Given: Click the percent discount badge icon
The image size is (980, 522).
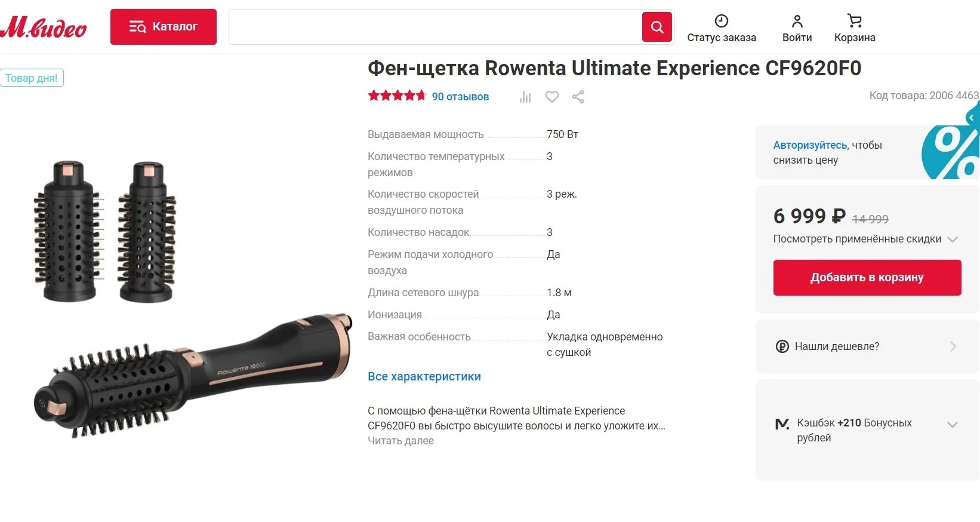Looking at the screenshot, I should 951,152.
